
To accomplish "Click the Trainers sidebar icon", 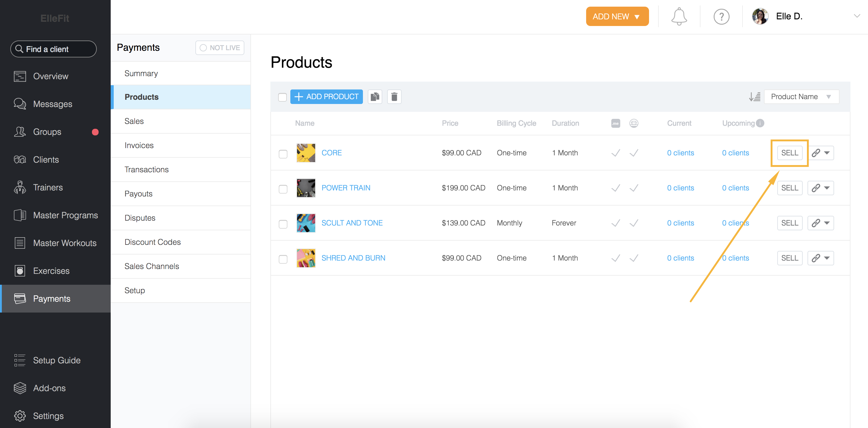I will (x=20, y=187).
